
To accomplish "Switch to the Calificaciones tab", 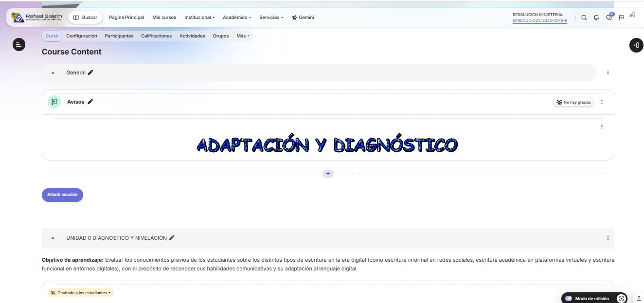I will click(156, 36).
